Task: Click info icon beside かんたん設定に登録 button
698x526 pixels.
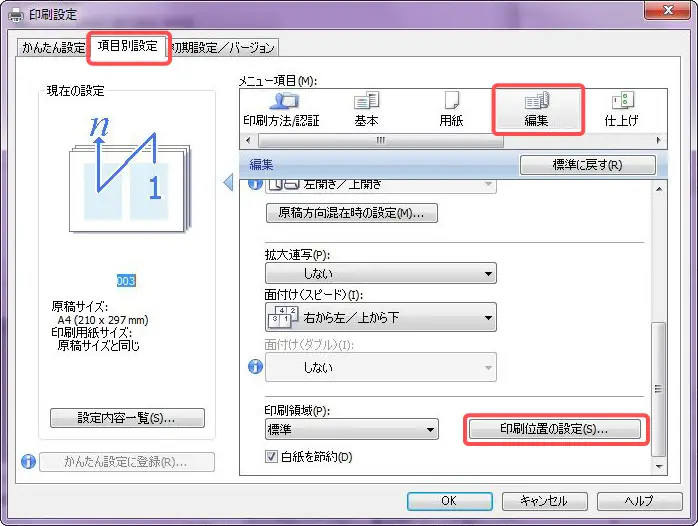Action: (x=28, y=461)
